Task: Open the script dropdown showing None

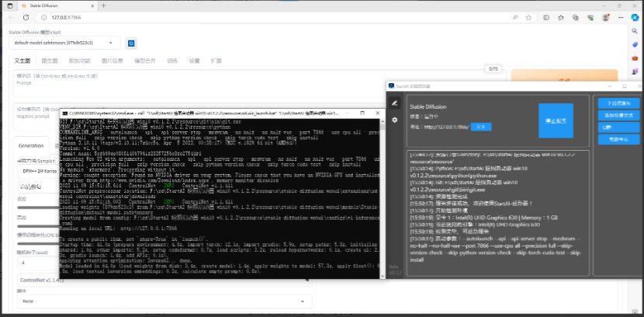Action: [164, 301]
